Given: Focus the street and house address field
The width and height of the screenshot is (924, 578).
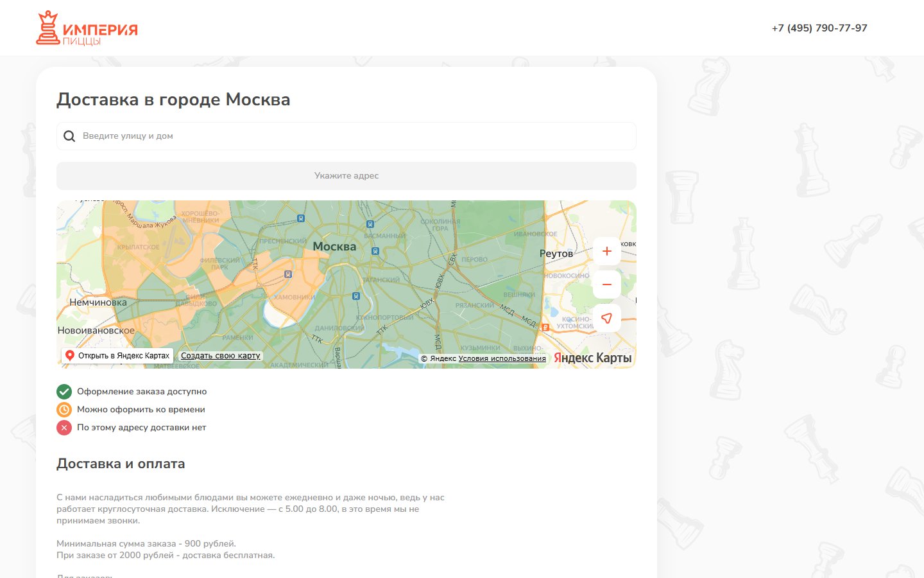Looking at the screenshot, I should pyautogui.click(x=346, y=136).
